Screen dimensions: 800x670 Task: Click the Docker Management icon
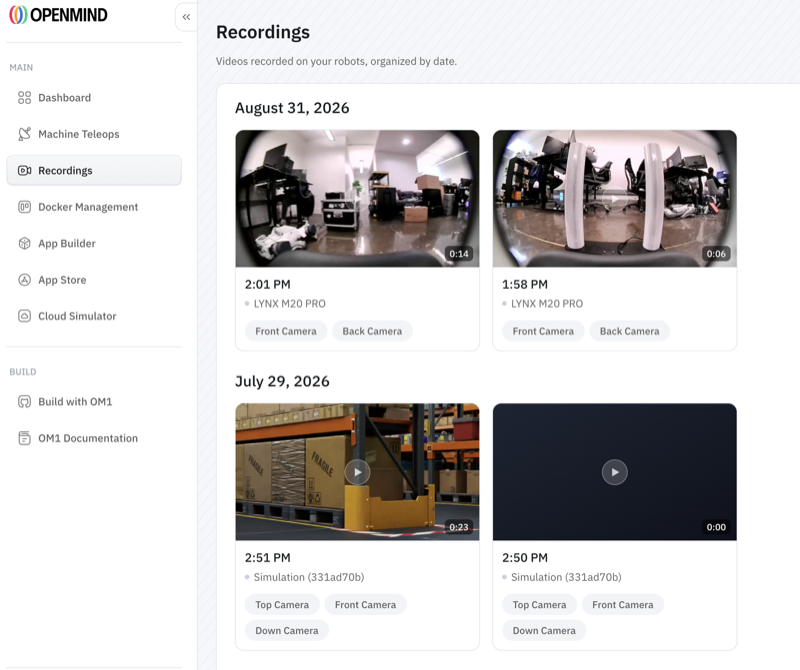click(x=24, y=207)
